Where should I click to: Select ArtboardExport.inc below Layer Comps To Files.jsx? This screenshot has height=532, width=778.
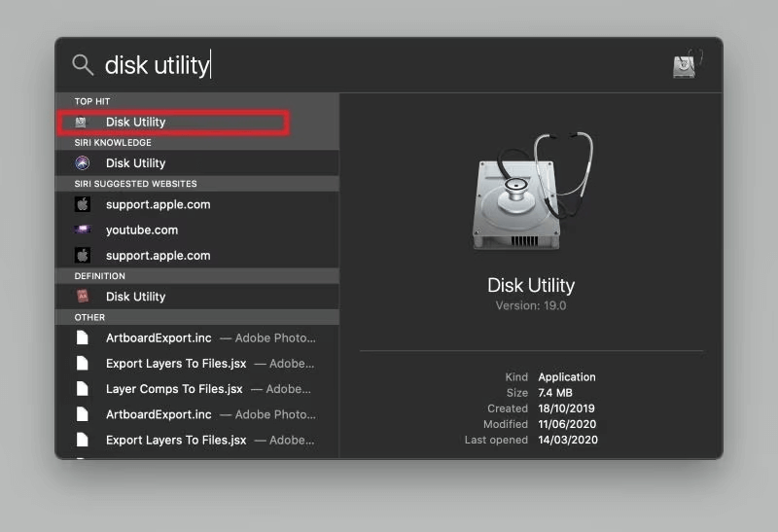point(159,414)
